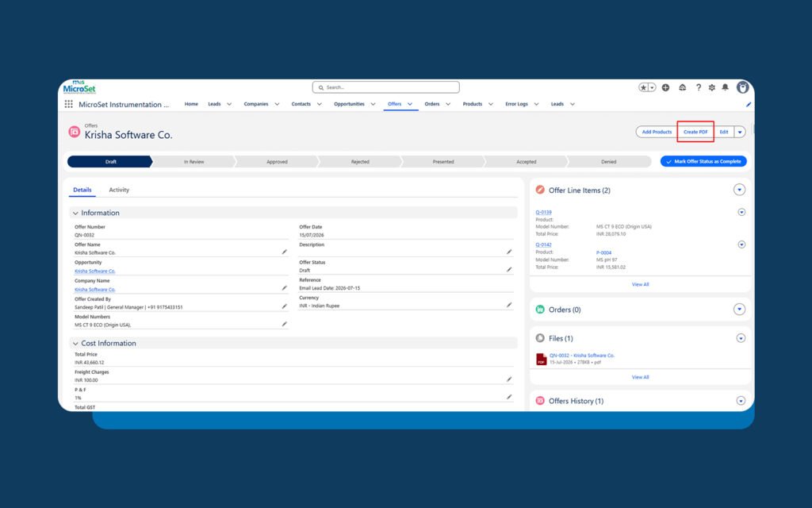This screenshot has height=508, width=812.
Task: Open the Q-0142 line item actions menu
Action: 741,244
